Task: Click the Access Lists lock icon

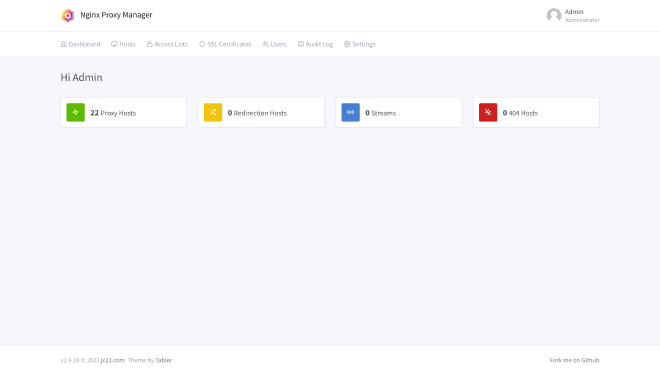Action: pos(149,44)
